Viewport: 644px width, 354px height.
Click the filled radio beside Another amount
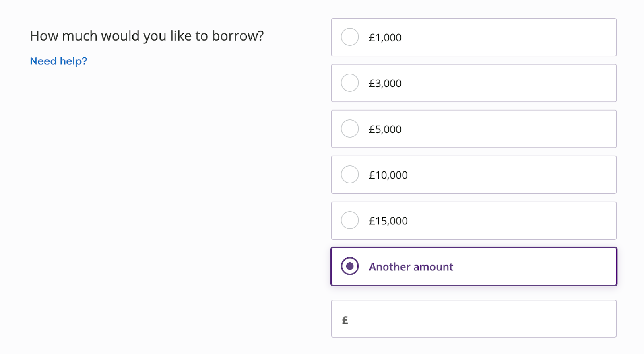click(350, 266)
